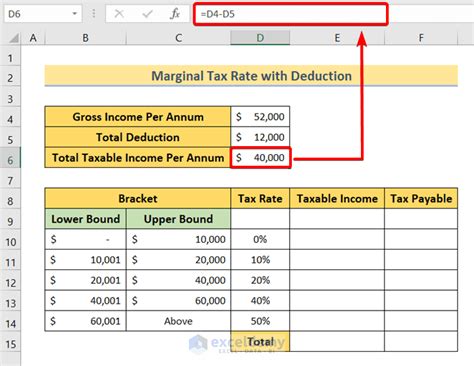Open the Insert Function fx icon
This screenshot has height=366, width=474.
(175, 14)
